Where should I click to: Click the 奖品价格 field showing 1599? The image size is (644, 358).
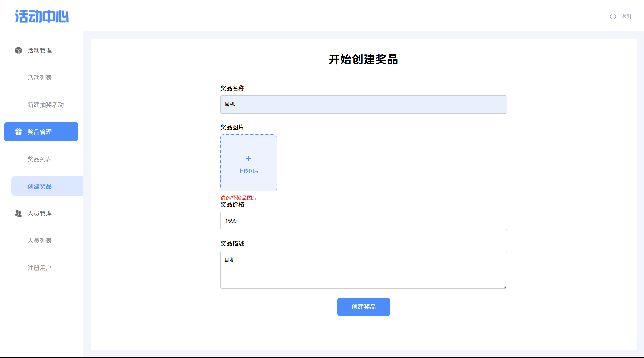(364, 221)
